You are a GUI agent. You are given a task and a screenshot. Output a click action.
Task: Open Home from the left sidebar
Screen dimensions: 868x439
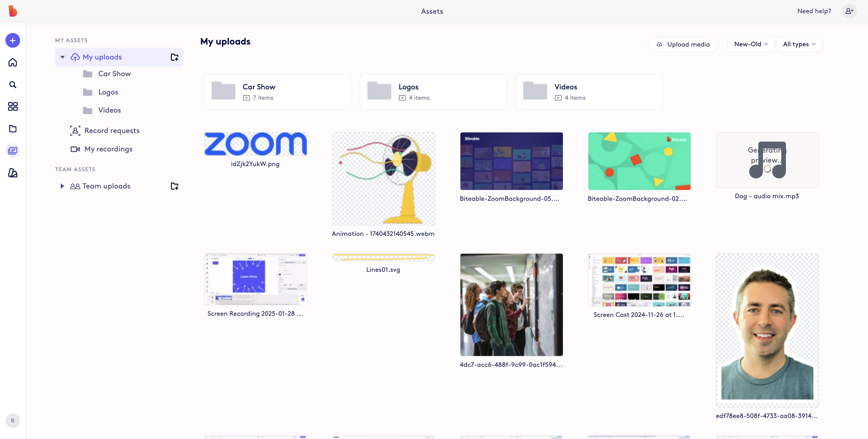click(x=12, y=62)
